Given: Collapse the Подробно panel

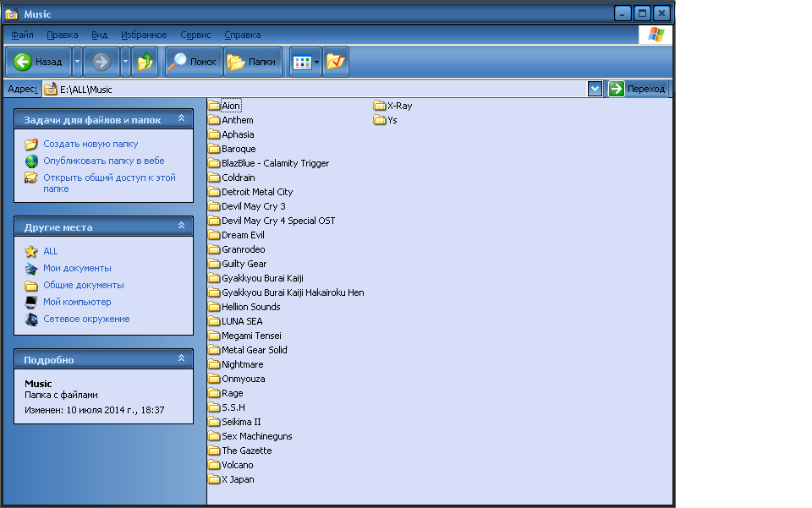Looking at the screenshot, I should click(181, 358).
